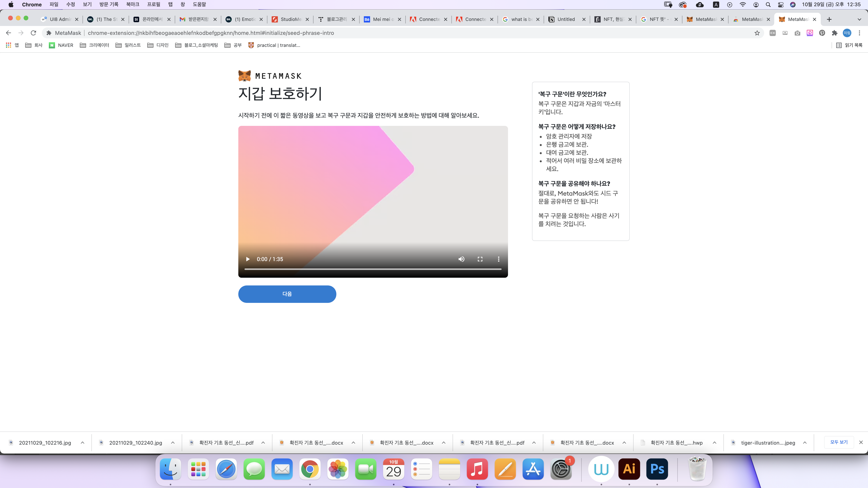Open a new browser tab
Image resolution: width=868 pixels, height=488 pixels.
(829, 19)
